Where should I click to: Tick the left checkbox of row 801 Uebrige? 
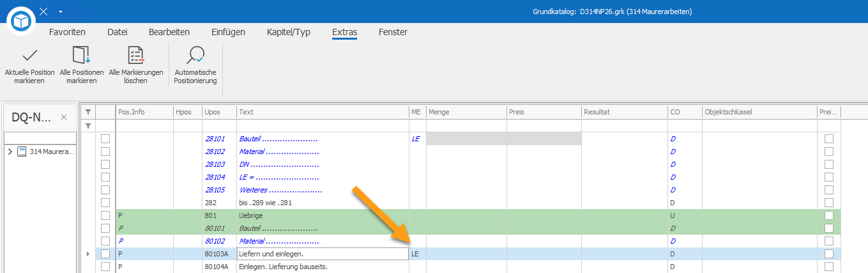click(105, 215)
